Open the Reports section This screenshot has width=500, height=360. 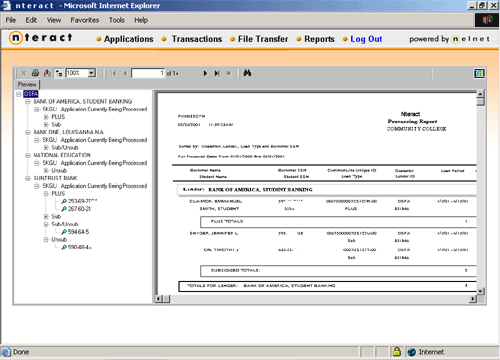click(319, 39)
